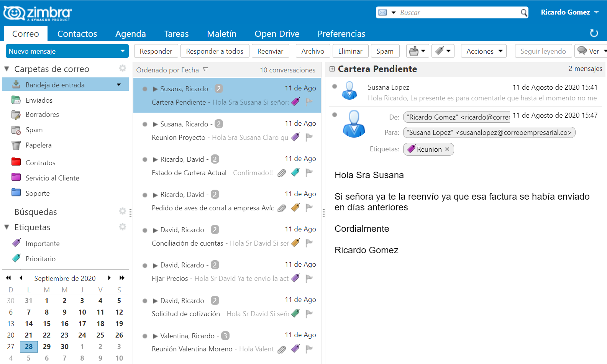Jump to next year with the double-arrow calendar icon
The image size is (607, 364).
tap(122, 278)
